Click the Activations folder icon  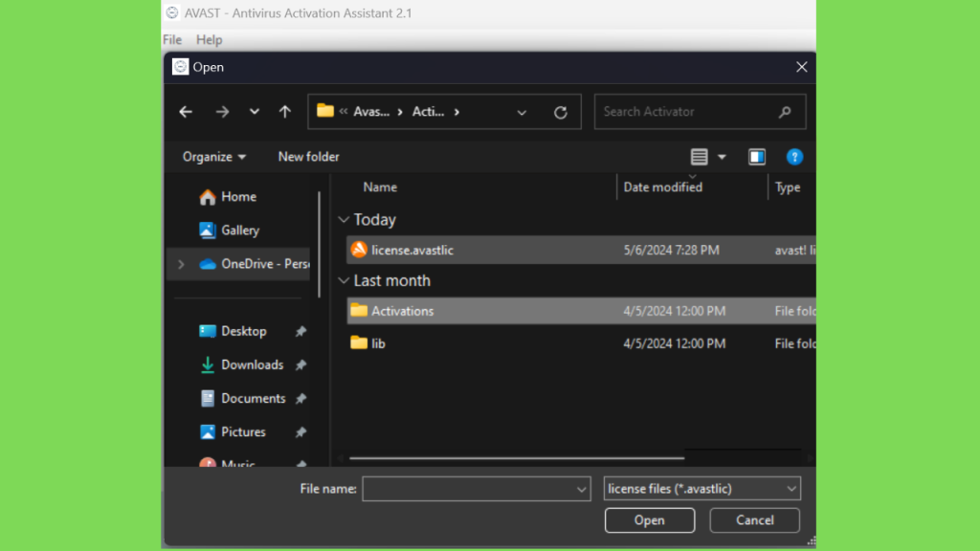(x=359, y=310)
